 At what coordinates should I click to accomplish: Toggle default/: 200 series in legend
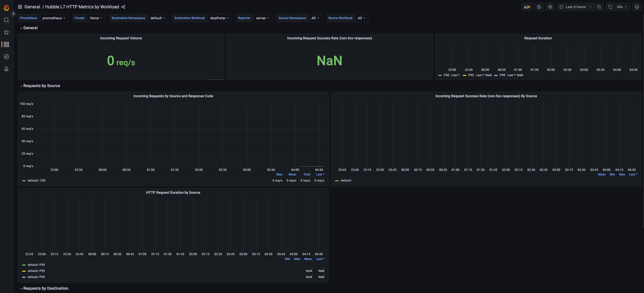(x=36, y=181)
